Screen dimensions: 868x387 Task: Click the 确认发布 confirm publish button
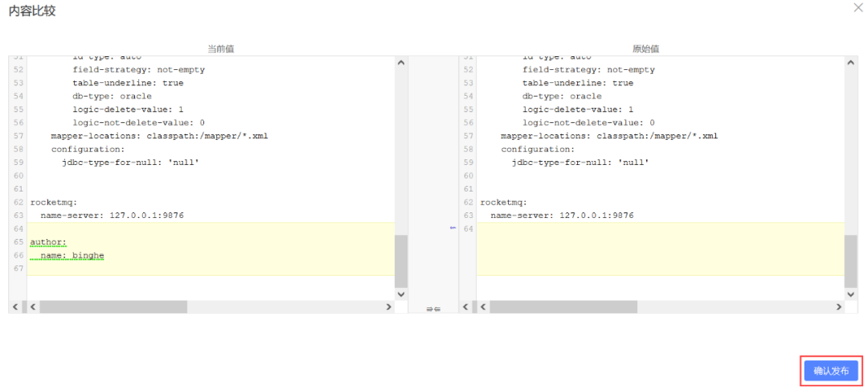click(x=831, y=370)
